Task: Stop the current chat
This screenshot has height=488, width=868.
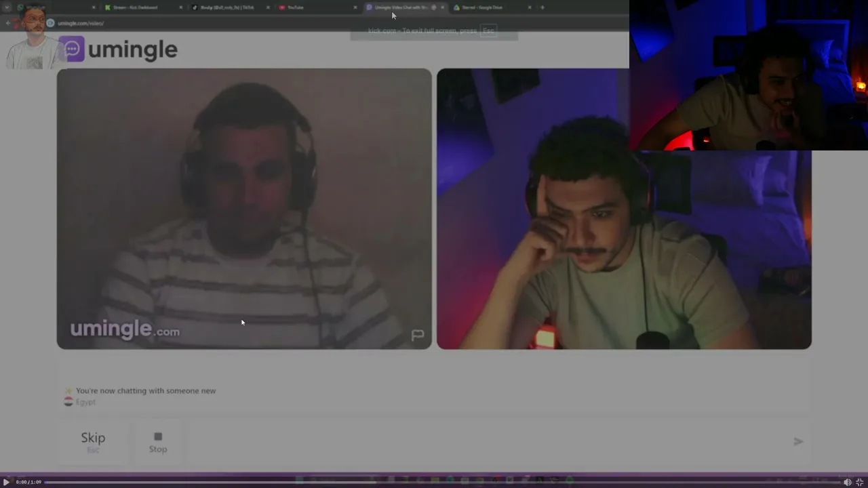Action: tap(158, 442)
